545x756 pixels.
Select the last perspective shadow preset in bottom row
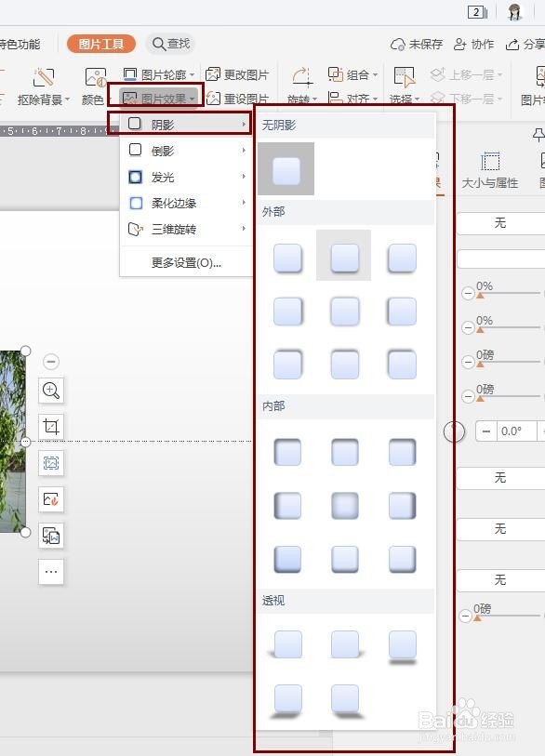345,700
